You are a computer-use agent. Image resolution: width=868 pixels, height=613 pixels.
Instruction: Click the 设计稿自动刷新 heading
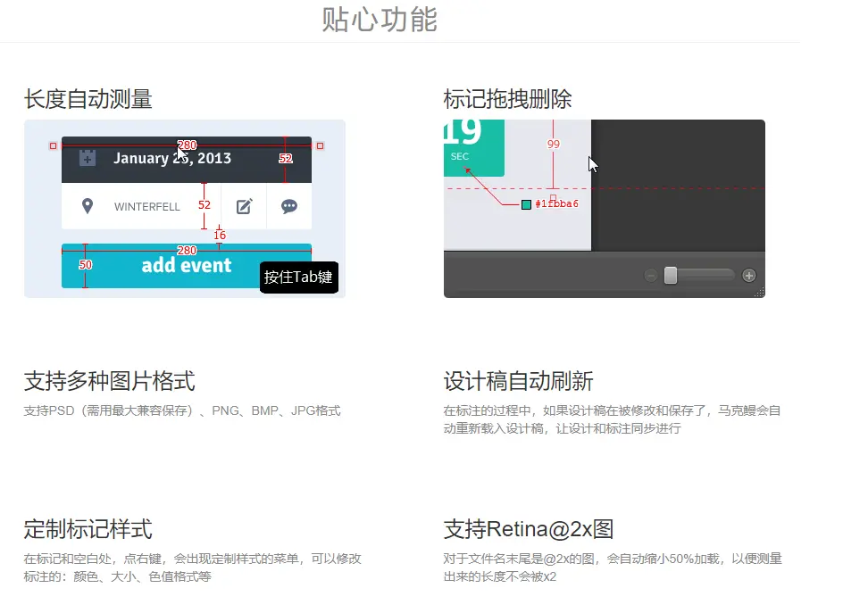(518, 381)
